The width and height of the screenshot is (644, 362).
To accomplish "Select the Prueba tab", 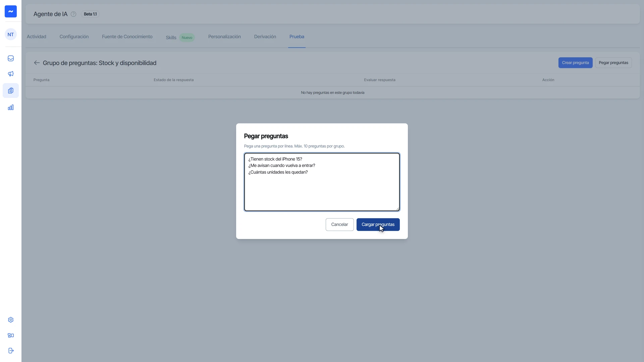I will pyautogui.click(x=297, y=37).
